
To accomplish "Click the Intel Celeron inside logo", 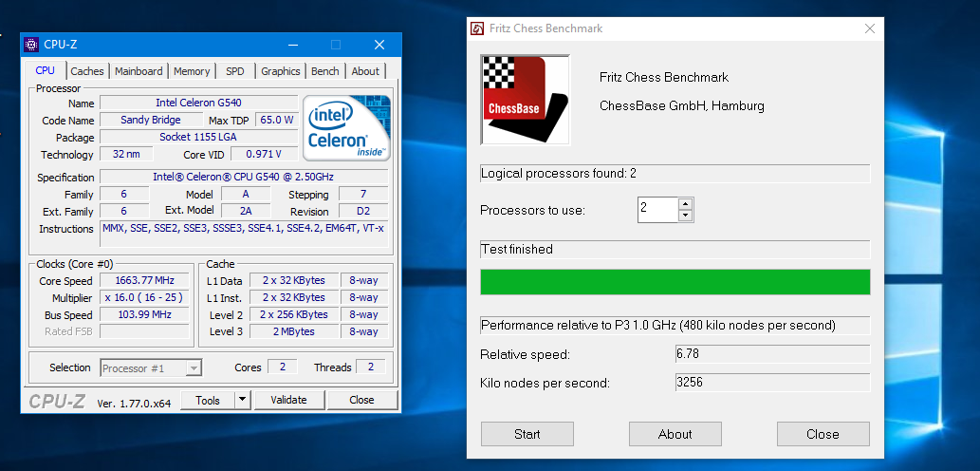I will point(347,128).
